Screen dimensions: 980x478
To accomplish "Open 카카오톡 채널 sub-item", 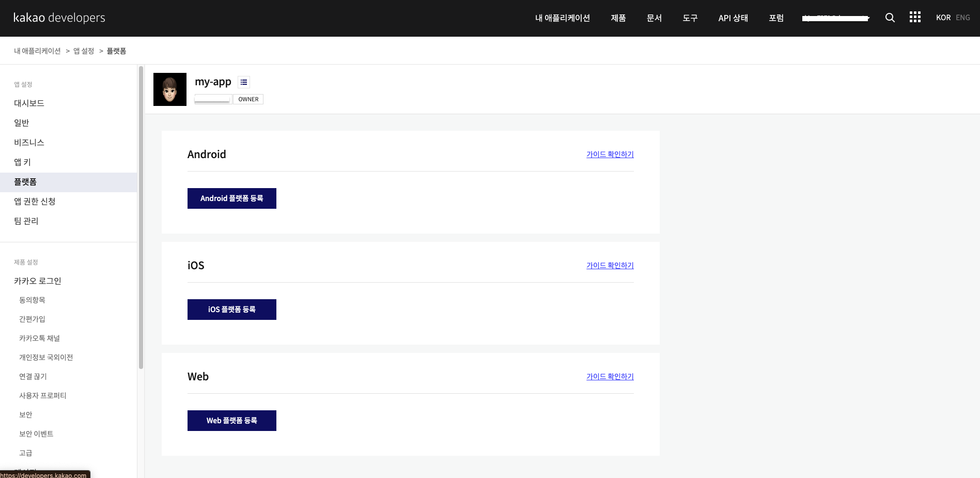I will pos(39,338).
